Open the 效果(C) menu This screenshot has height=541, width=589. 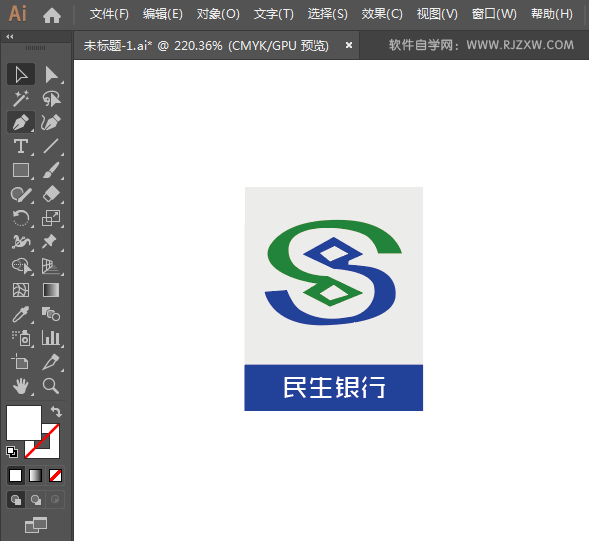382,14
